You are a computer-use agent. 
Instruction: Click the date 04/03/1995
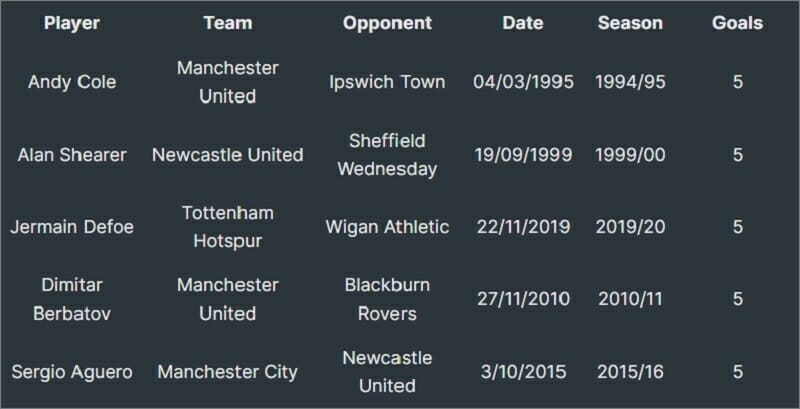click(x=523, y=82)
